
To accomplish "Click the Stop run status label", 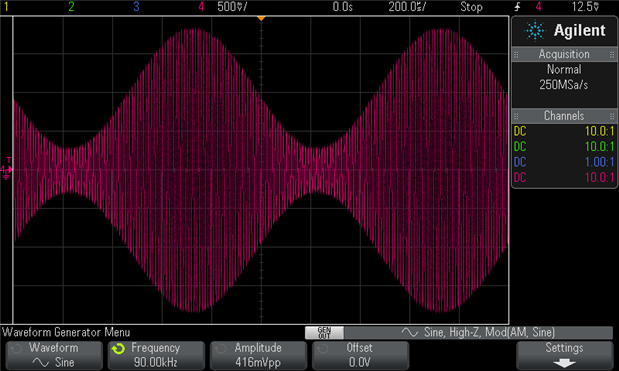I will coord(471,7).
